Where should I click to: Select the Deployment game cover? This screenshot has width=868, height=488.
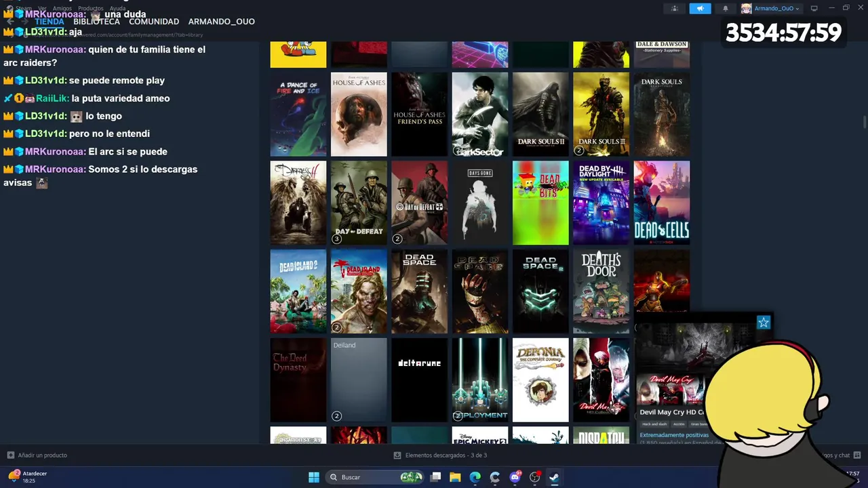(x=480, y=380)
